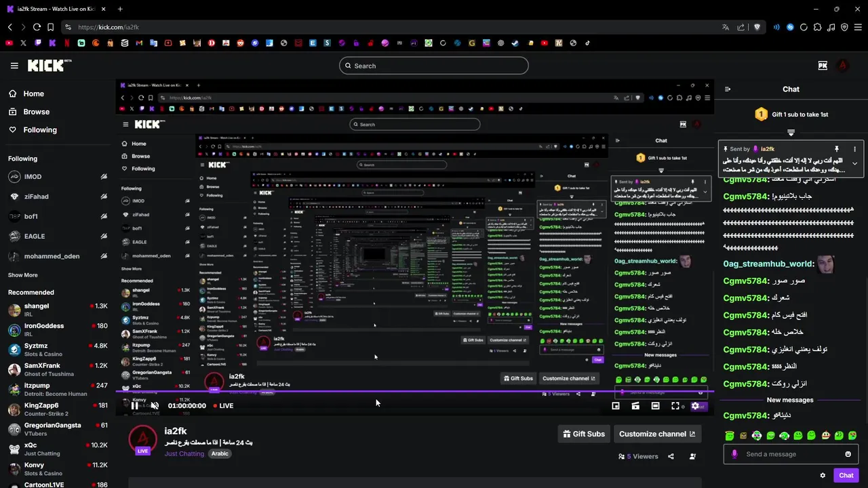Open the browser extensions puzzle icon
The image size is (868, 488).
[817, 27]
